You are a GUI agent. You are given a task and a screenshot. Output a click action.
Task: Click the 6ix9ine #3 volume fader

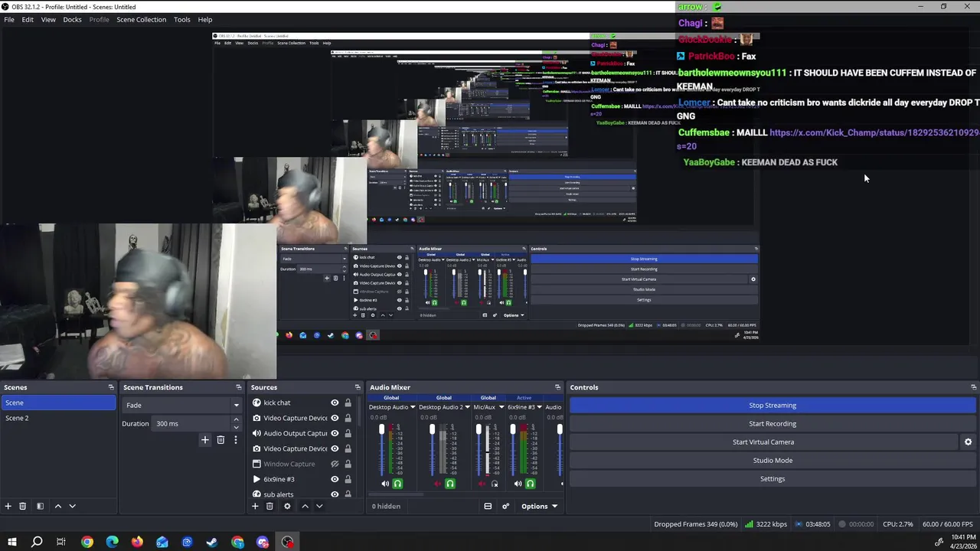click(513, 431)
